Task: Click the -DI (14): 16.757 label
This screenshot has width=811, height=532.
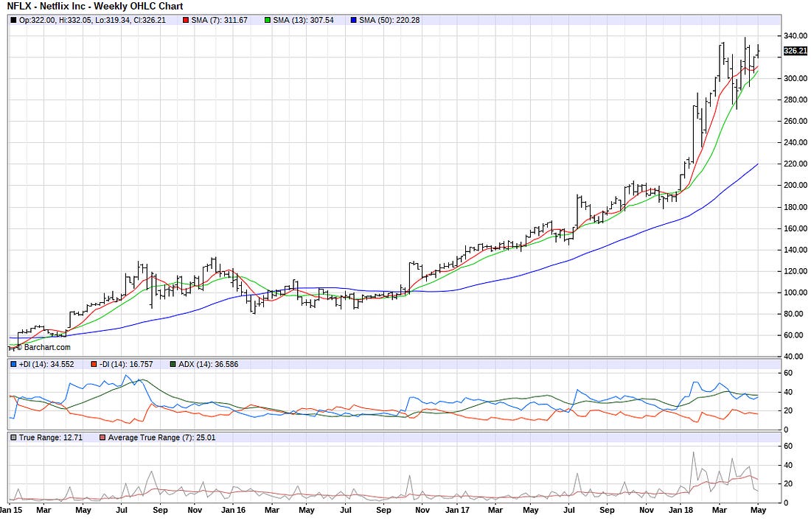Action: (126, 365)
